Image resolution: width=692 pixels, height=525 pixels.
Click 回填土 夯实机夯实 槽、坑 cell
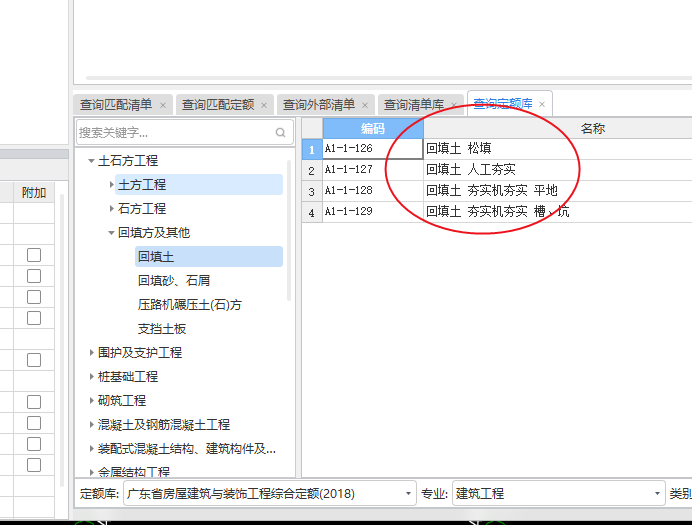[x=558, y=212]
